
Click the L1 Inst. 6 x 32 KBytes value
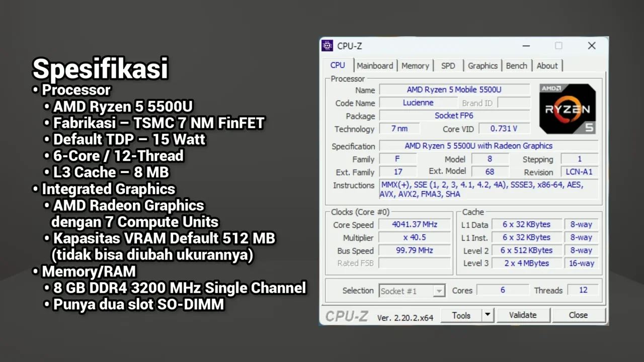click(x=526, y=237)
